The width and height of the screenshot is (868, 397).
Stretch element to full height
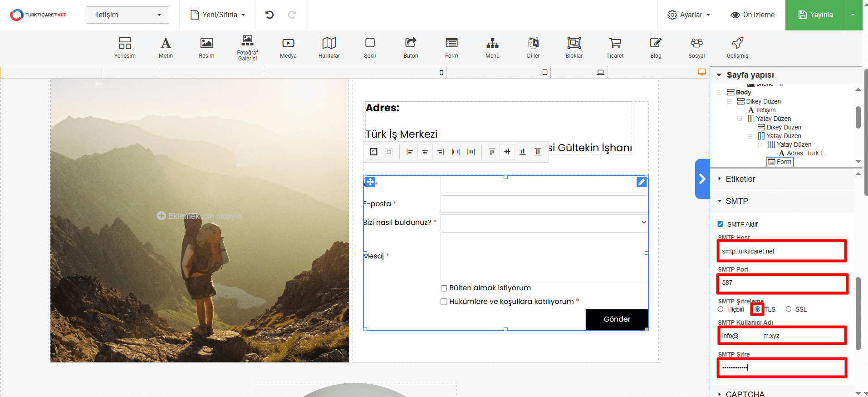538,152
